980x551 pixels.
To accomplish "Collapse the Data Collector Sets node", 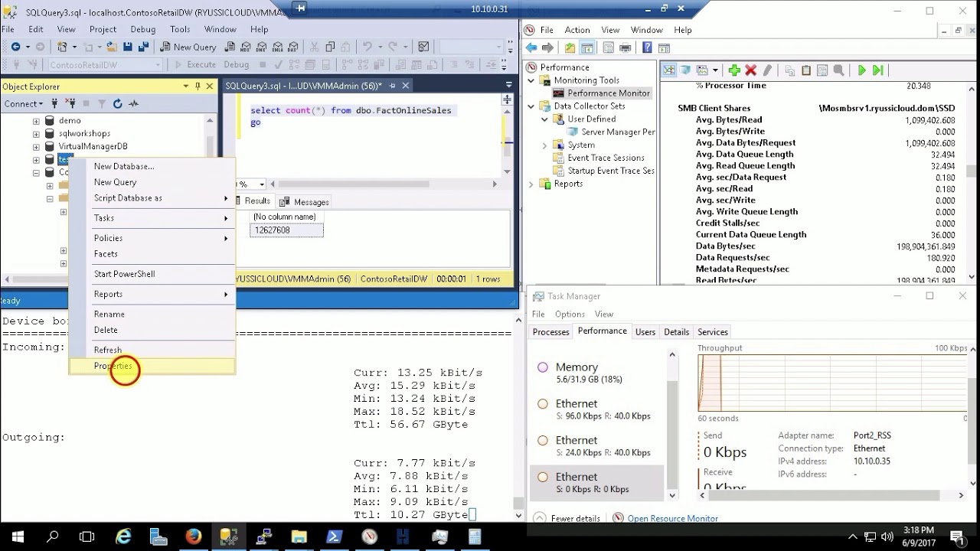I will (532, 106).
